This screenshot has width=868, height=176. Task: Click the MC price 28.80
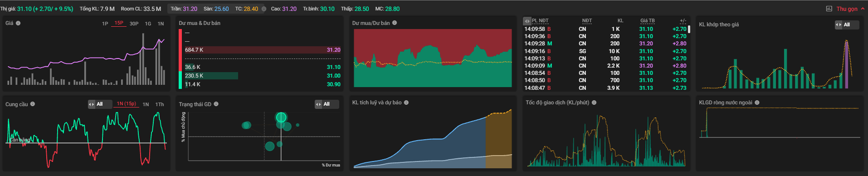point(393,9)
